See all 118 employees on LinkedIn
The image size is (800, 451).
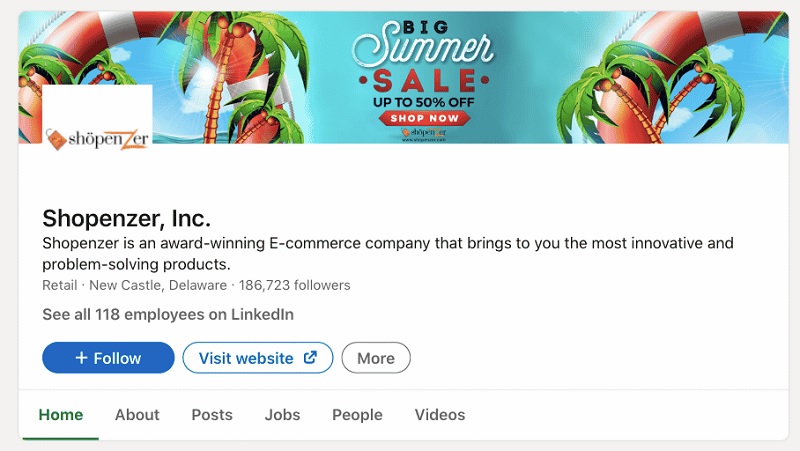168,314
